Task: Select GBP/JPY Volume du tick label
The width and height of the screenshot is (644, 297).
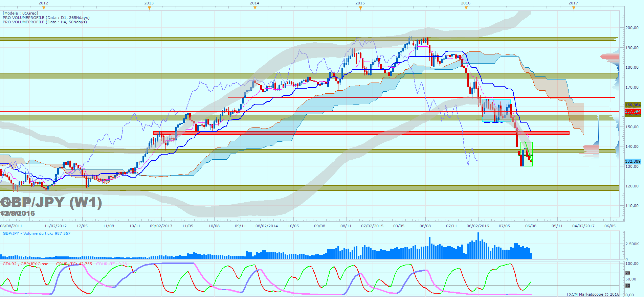Action: point(37,233)
